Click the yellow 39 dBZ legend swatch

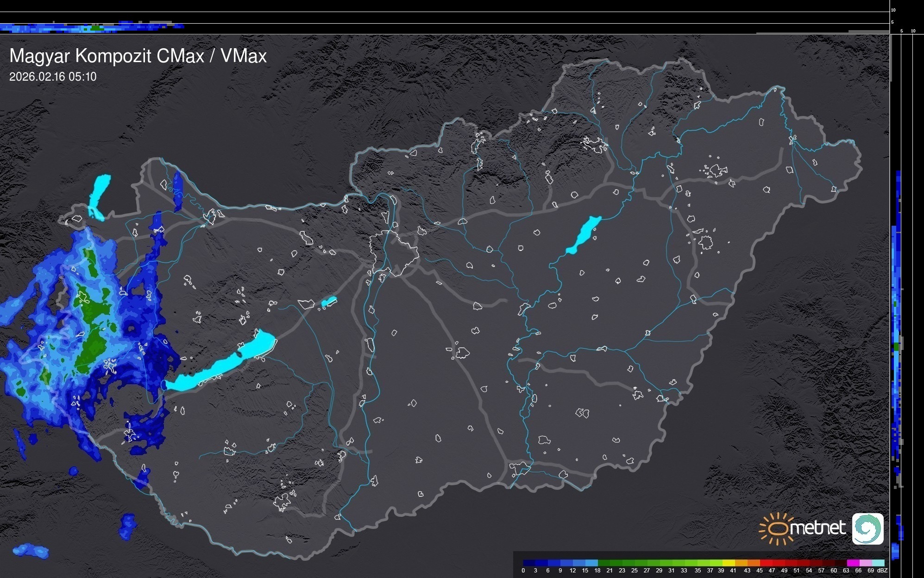pyautogui.click(x=729, y=563)
